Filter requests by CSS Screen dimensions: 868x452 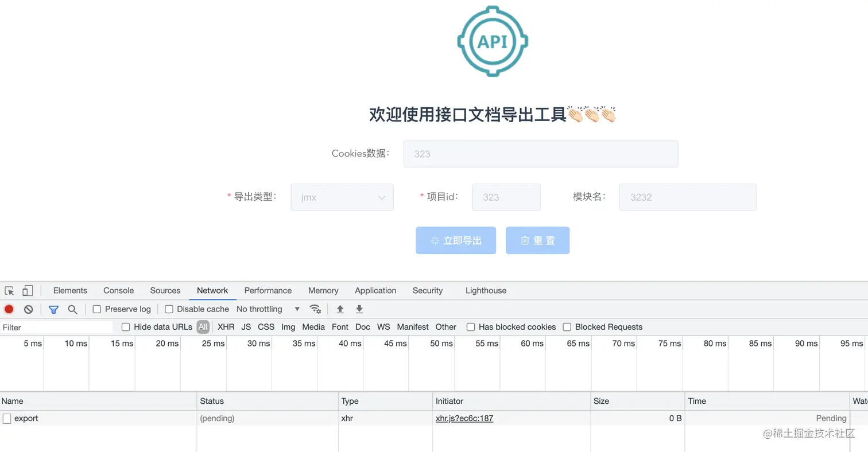coord(266,327)
